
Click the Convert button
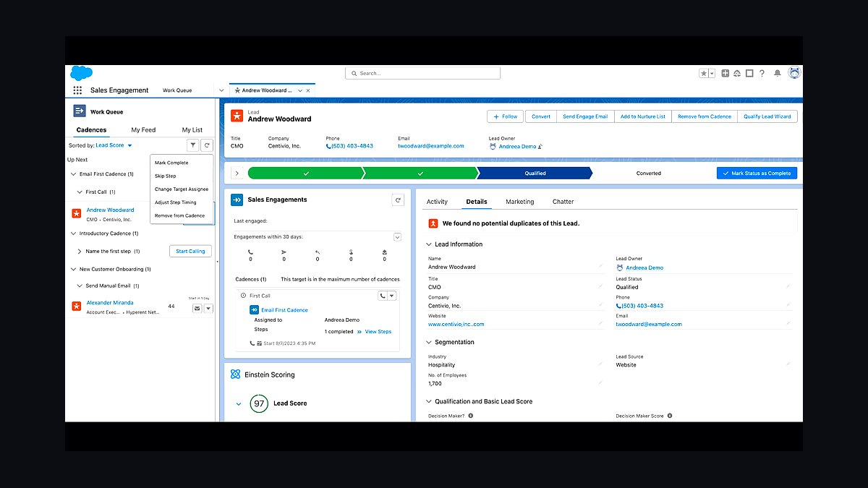pos(541,116)
